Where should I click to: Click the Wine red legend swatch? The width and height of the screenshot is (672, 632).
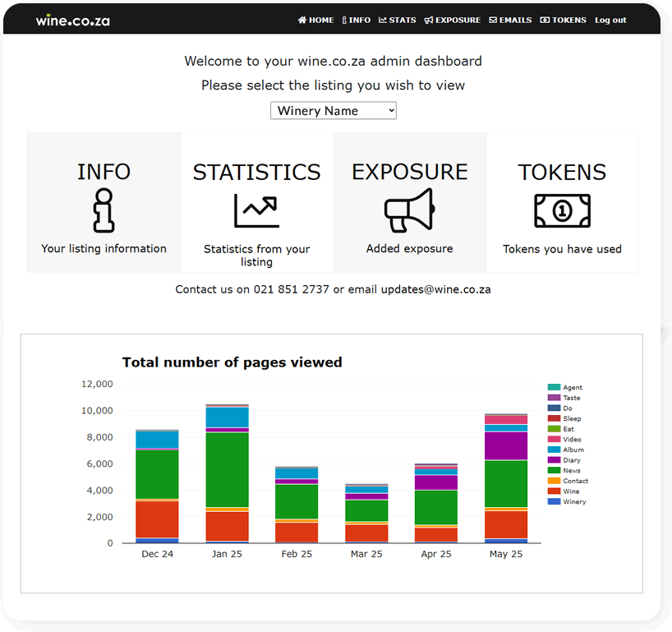tap(555, 491)
